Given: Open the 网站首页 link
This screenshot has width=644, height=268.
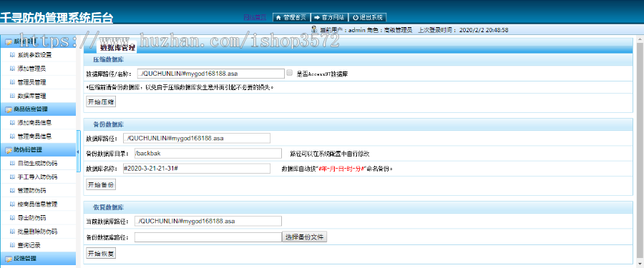Looking at the screenshot, I should click(x=255, y=17).
